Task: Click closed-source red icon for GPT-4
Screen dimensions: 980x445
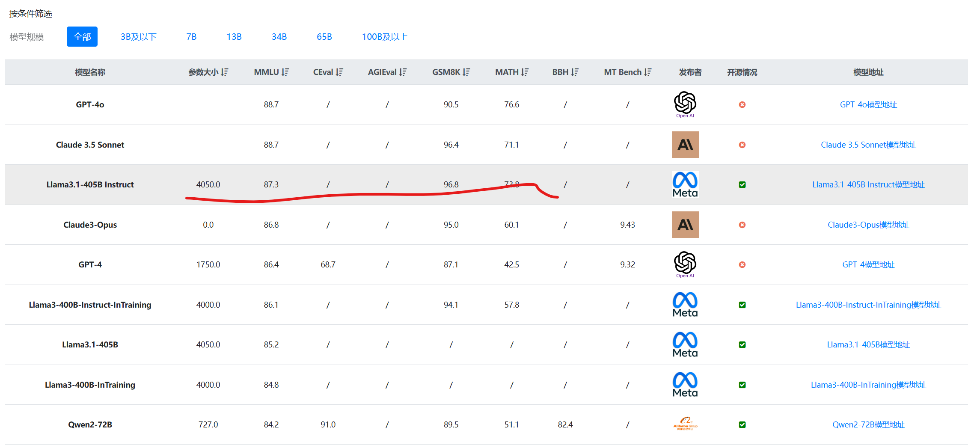Action: pos(742,264)
